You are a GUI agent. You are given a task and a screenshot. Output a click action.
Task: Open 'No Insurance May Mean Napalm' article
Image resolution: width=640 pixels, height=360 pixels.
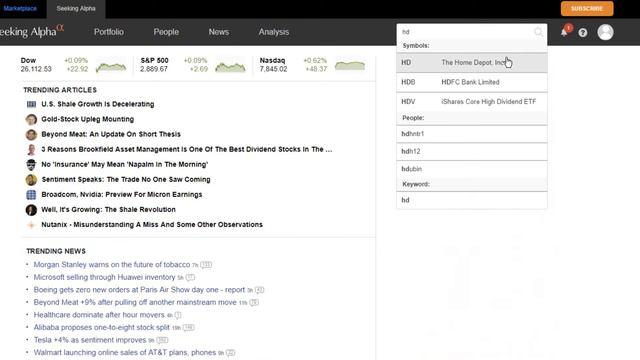click(x=124, y=165)
